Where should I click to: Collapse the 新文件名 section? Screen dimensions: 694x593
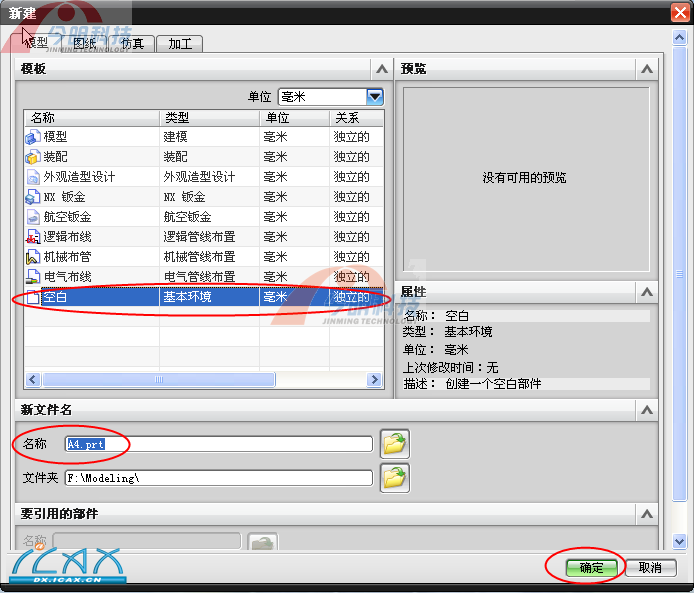click(647, 410)
